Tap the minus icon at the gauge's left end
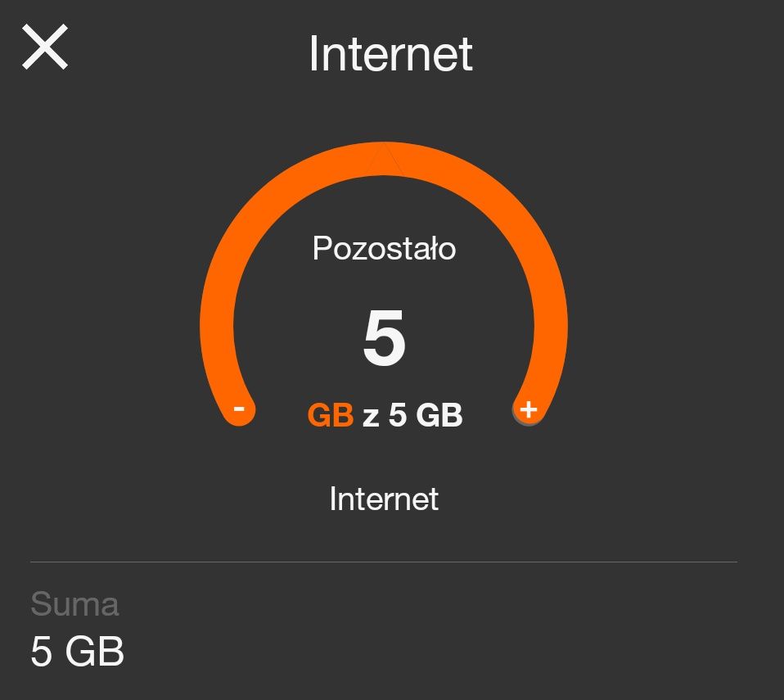The width and height of the screenshot is (784, 700). tap(238, 409)
